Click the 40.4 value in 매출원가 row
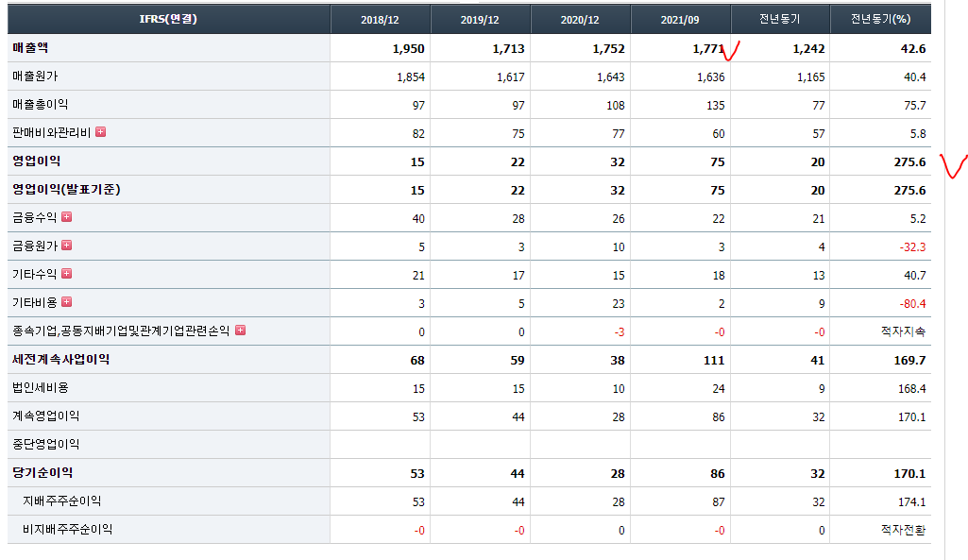The image size is (968, 560). tap(915, 77)
